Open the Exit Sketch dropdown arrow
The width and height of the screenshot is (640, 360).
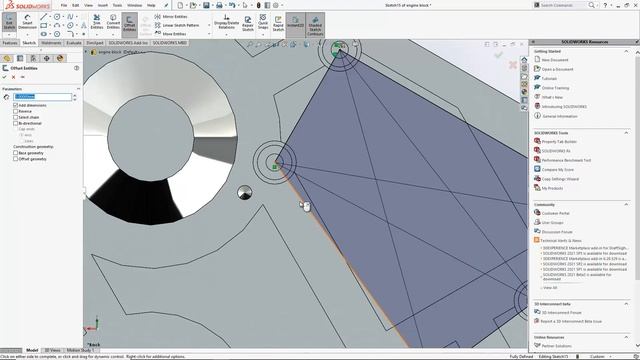pos(9,35)
